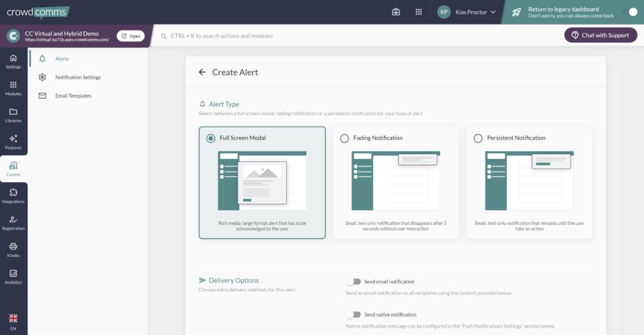Open Modules in the left sidebar
Viewport: 644px width, 335px height.
click(x=13, y=88)
